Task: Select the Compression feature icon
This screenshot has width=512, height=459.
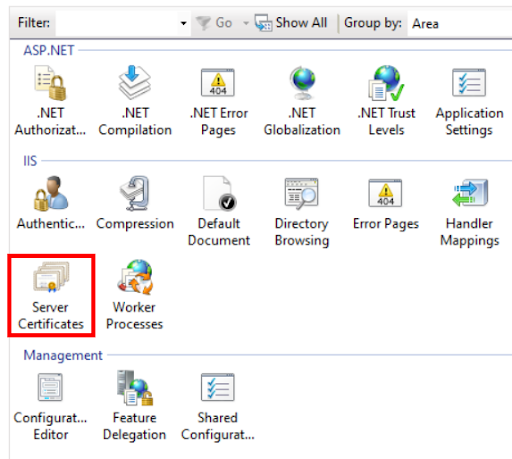Action: tap(135, 203)
